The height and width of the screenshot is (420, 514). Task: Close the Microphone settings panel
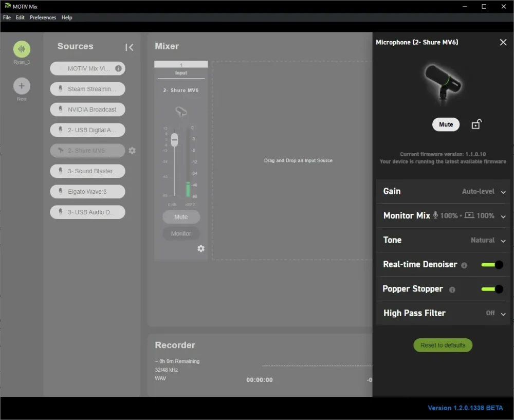[x=503, y=42]
